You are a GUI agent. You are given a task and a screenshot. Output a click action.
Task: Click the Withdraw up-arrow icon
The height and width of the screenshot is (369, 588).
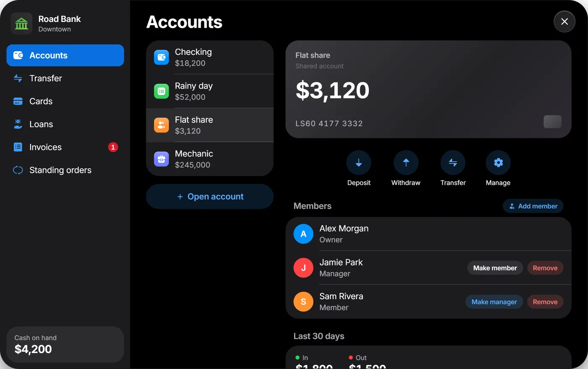[406, 163]
